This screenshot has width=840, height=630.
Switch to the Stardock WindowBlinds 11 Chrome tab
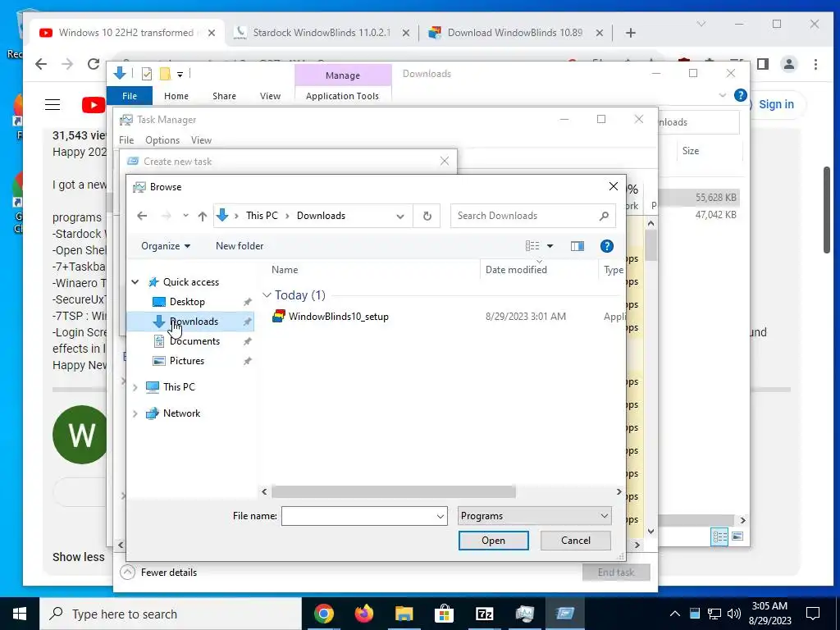(322, 33)
